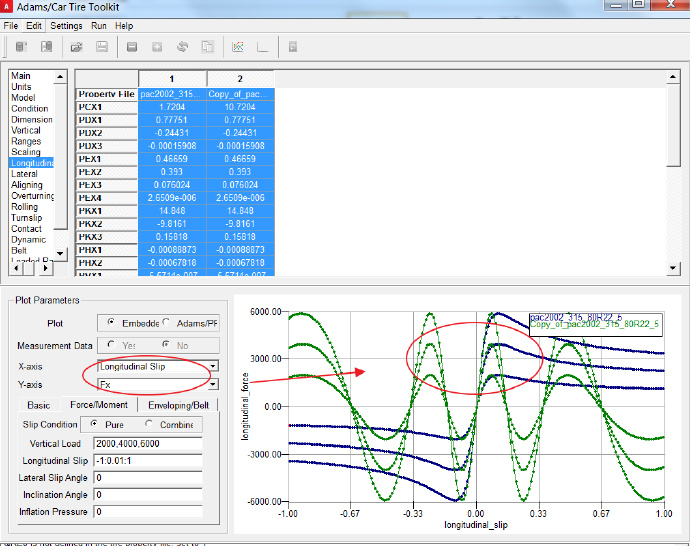This screenshot has width=690, height=546.
Task: Click table scrollbar down arrow
Action: tap(673, 268)
